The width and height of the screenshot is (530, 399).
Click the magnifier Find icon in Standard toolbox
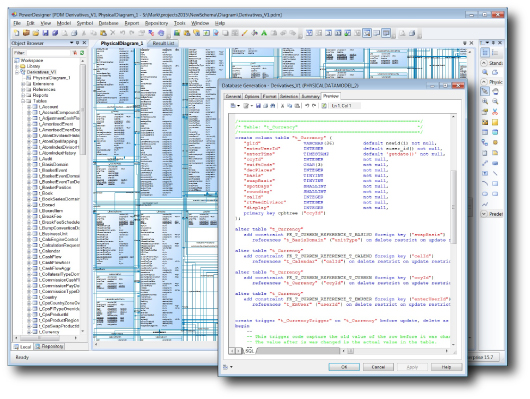[x=485, y=72]
